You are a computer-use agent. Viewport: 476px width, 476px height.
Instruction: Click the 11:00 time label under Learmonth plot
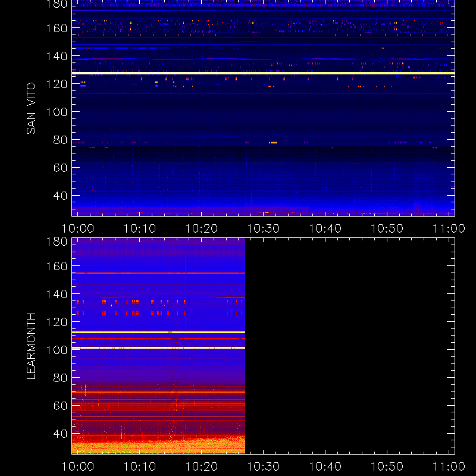click(449, 466)
